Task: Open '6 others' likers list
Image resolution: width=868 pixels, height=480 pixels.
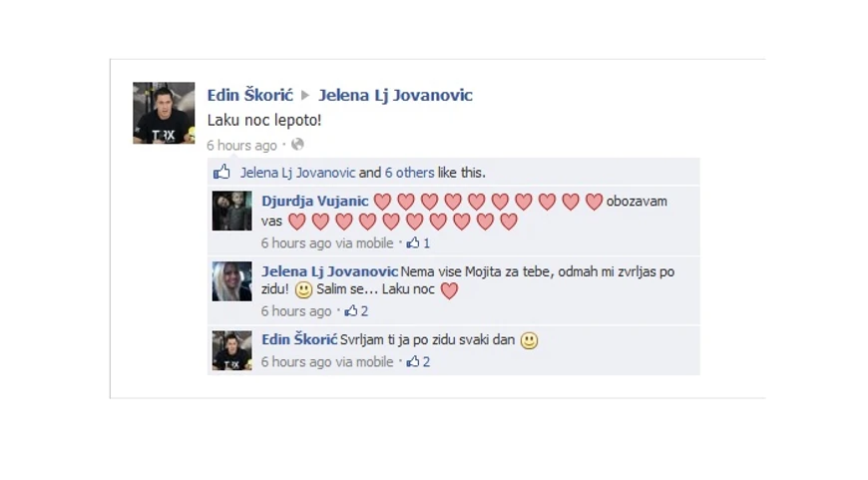Action: (409, 173)
